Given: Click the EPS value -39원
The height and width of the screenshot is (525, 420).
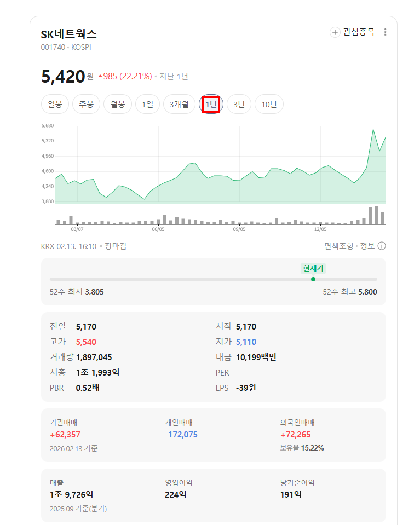Looking at the screenshot, I should [x=246, y=388].
